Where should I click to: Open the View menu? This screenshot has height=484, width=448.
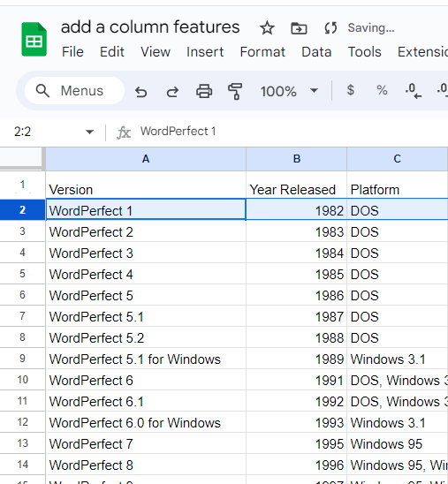(x=156, y=52)
